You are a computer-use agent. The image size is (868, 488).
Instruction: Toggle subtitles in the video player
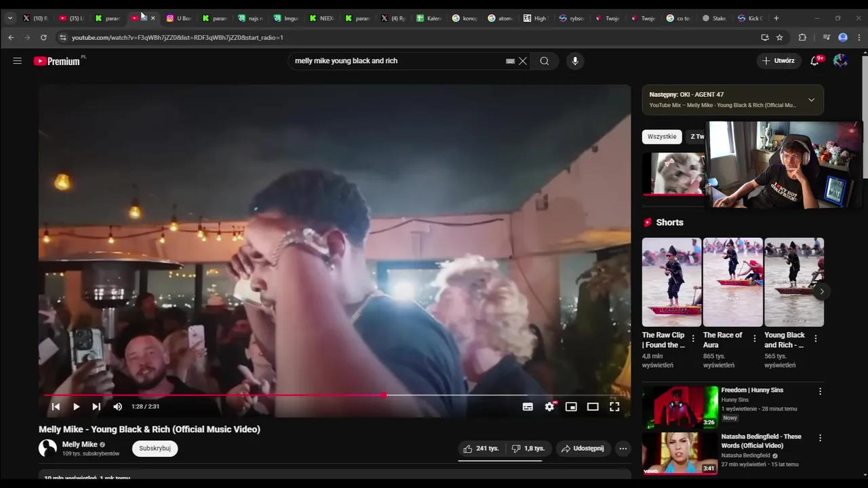tap(528, 407)
